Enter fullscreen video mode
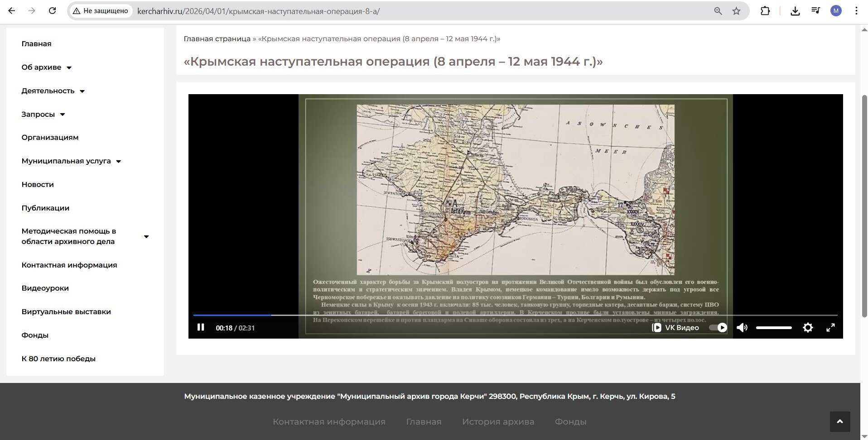Viewport: 868px width, 440px height. 830,327
